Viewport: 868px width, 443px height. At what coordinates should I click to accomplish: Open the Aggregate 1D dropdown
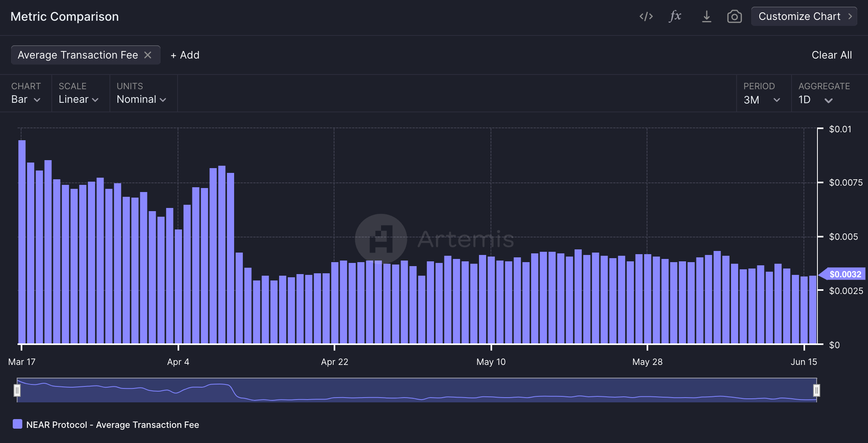815,100
